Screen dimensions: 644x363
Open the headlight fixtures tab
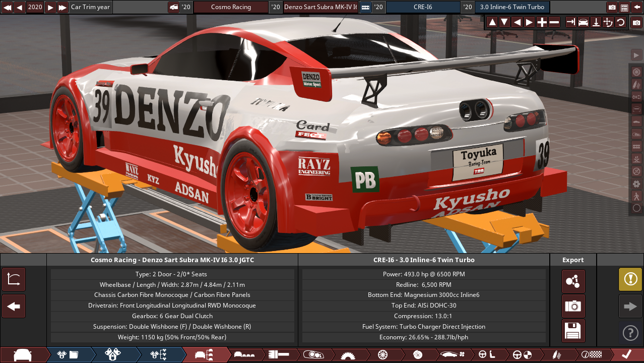(x=313, y=355)
